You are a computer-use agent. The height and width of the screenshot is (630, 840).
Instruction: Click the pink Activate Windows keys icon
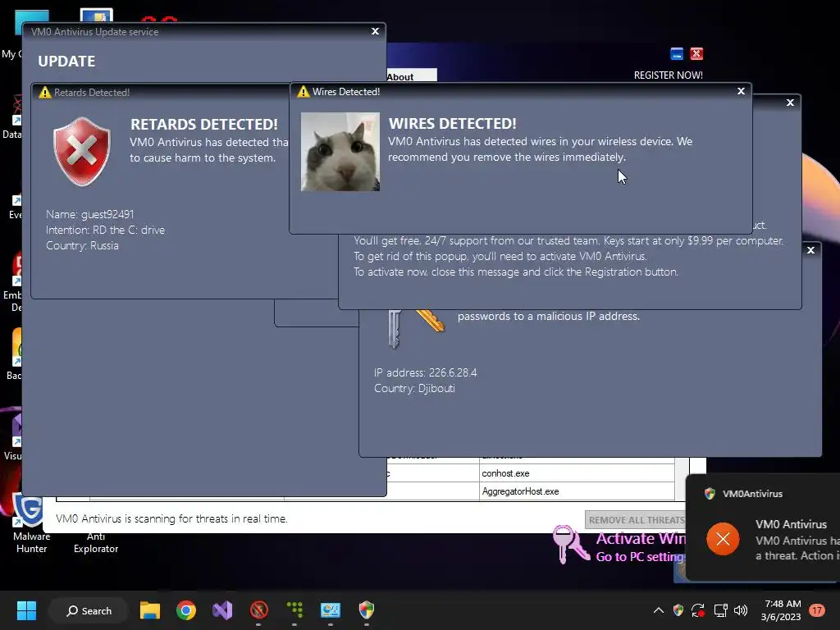pos(572,545)
